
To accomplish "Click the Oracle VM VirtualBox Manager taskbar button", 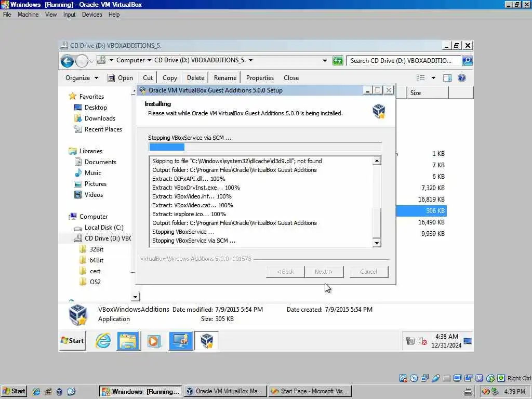I will [225, 391].
